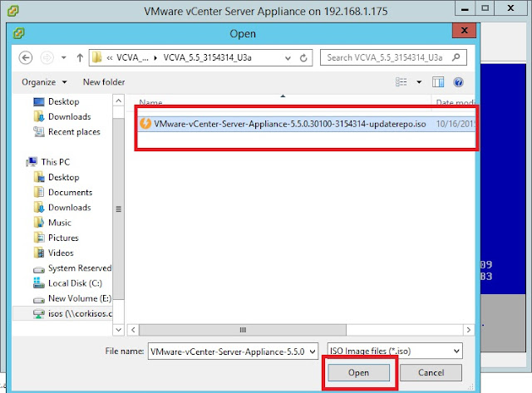Click the navigation pane scrollbar thumb
Viewport: 532px width, 393px height.
(118, 209)
